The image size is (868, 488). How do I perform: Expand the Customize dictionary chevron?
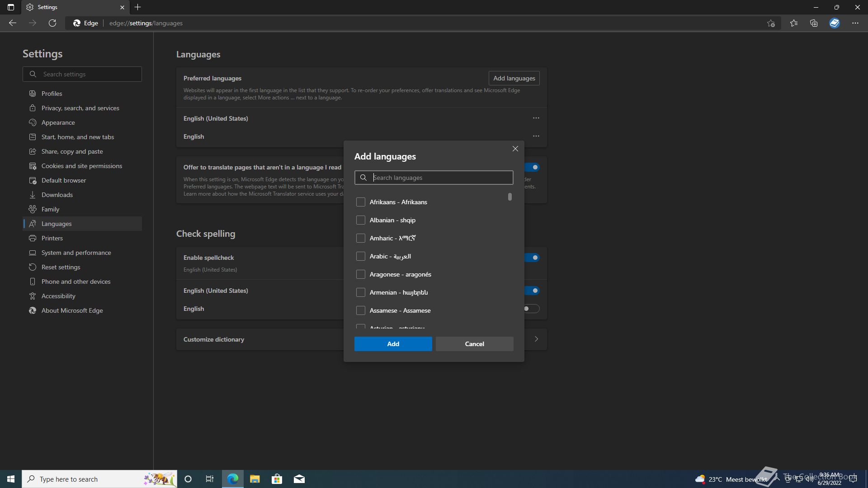click(536, 339)
